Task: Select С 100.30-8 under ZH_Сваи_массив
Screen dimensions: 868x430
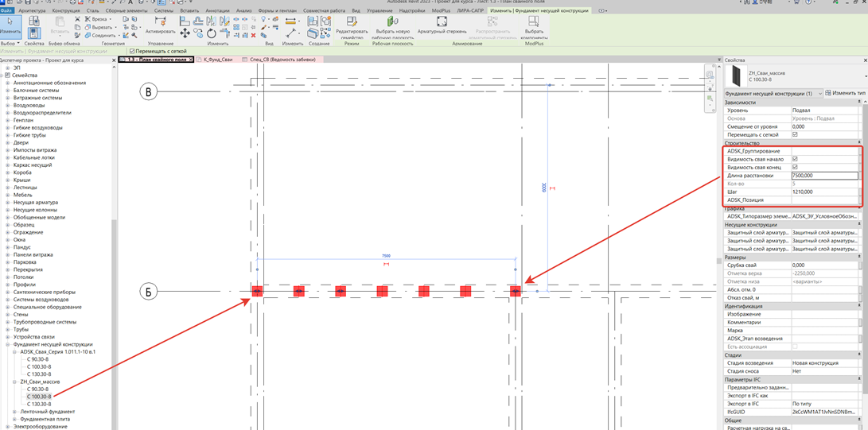Action: tap(39, 397)
